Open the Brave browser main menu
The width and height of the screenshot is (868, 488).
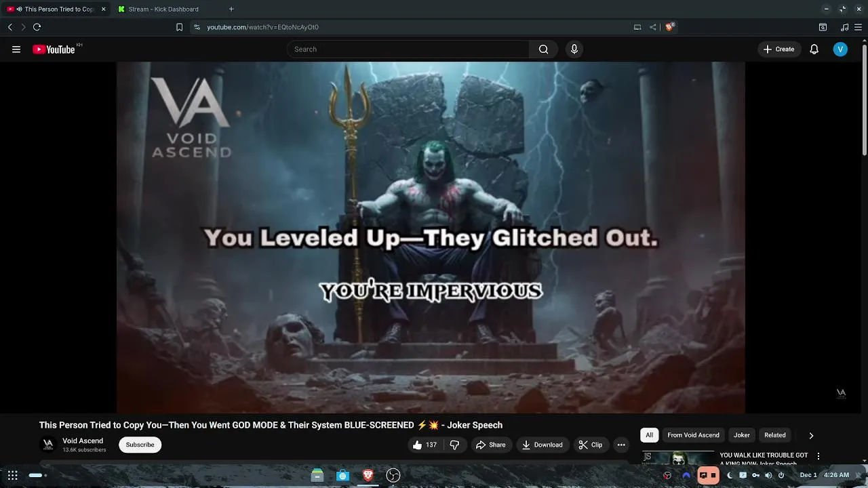point(859,27)
